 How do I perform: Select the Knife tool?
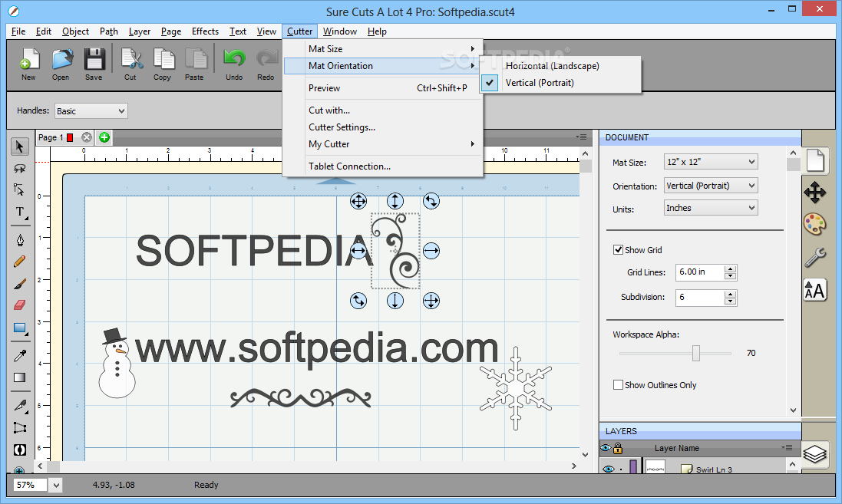click(20, 405)
